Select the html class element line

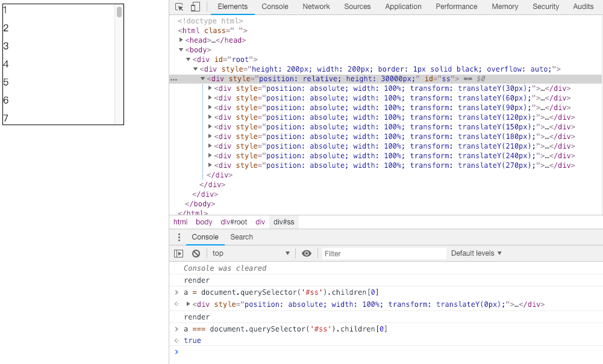(x=212, y=30)
